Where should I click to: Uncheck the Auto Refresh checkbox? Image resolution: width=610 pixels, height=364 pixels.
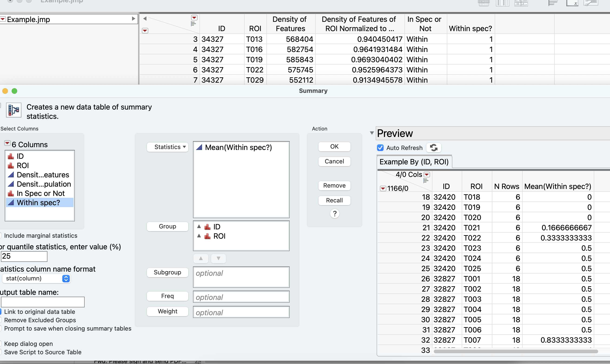click(380, 148)
